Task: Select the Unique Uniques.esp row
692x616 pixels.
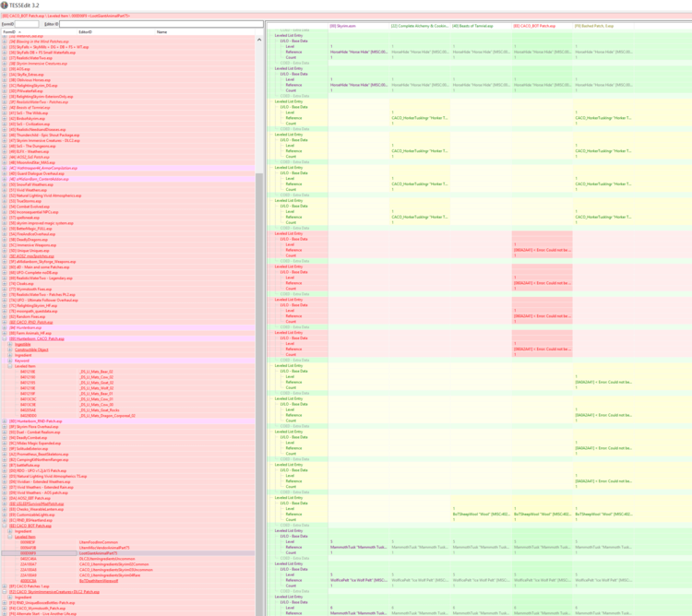Action: pos(128,251)
